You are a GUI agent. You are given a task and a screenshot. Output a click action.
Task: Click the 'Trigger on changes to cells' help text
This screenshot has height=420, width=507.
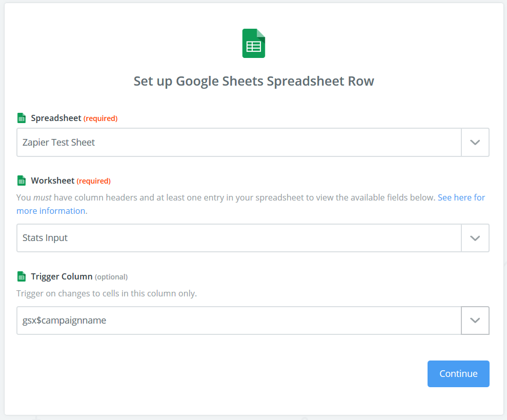107,294
